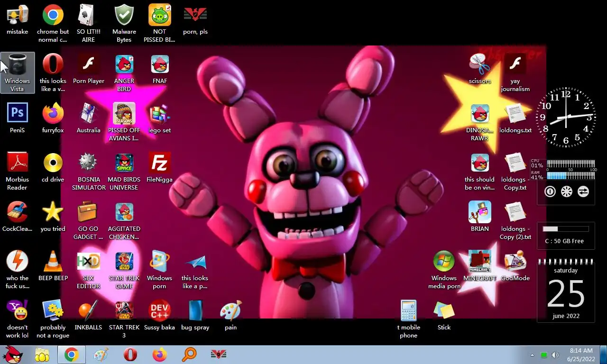The image size is (607, 364).
Task: Click the Show Desktop strip
Action: click(603, 355)
